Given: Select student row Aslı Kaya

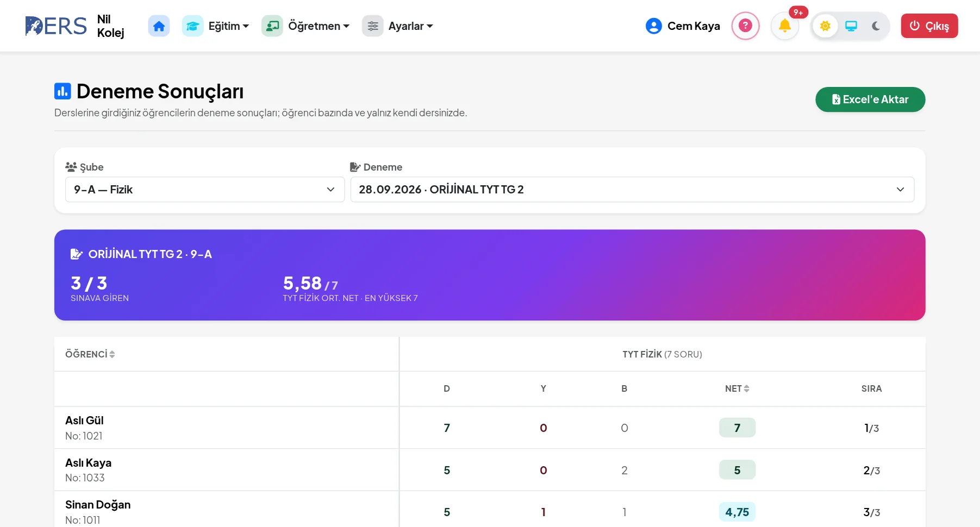Looking at the screenshot, I should [x=490, y=470].
